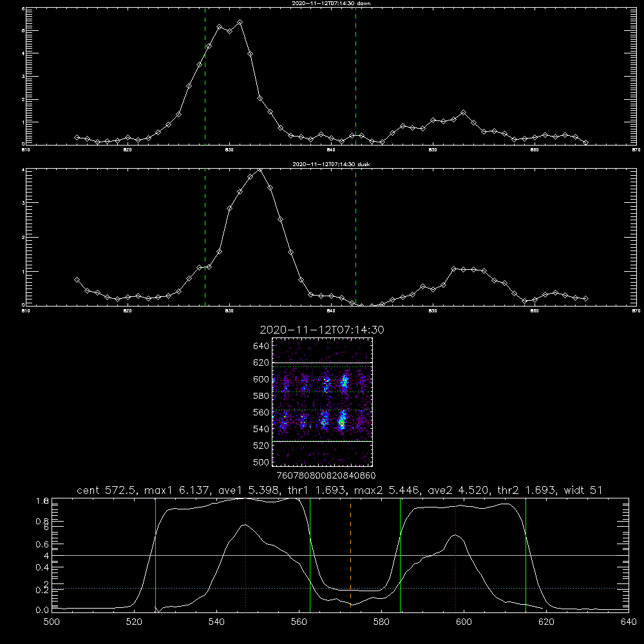Screen dimensions: 644x644
Task: Click the 500 label on bottom plot x-axis
Action: tap(52, 622)
